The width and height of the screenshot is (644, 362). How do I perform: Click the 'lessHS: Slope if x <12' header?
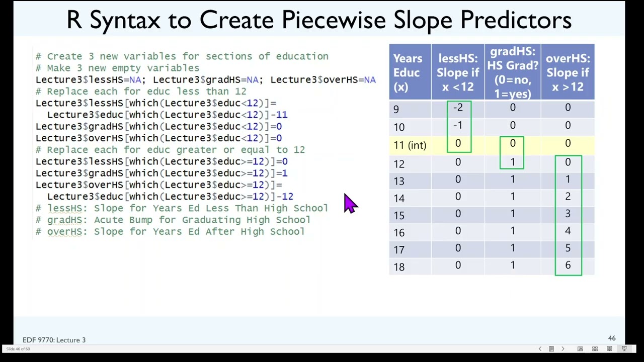point(458,72)
